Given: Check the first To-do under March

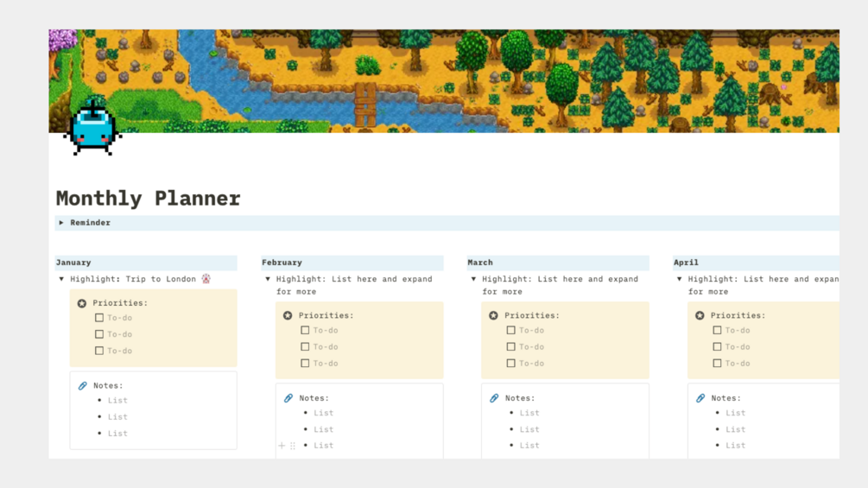Looking at the screenshot, I should pyautogui.click(x=511, y=330).
